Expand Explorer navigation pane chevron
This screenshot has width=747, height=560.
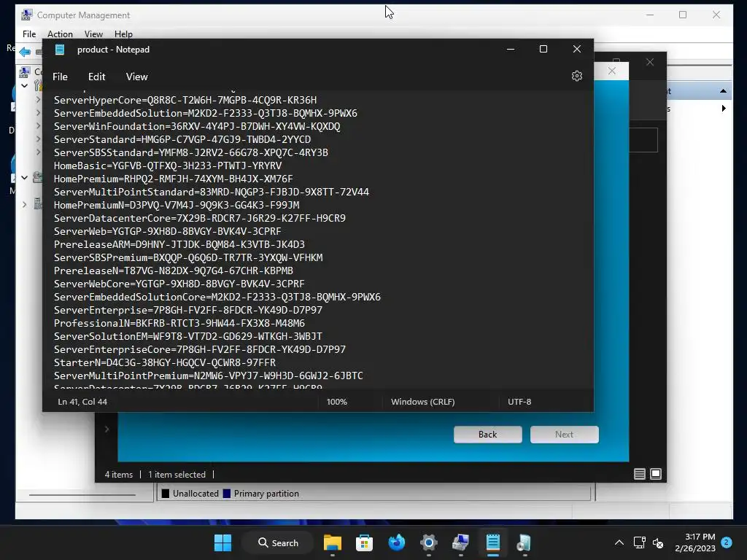107,429
